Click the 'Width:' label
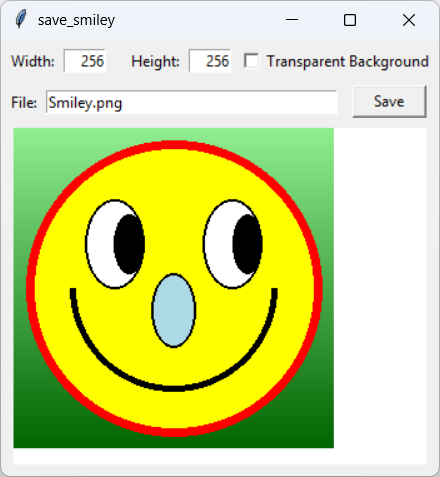 click(x=33, y=61)
